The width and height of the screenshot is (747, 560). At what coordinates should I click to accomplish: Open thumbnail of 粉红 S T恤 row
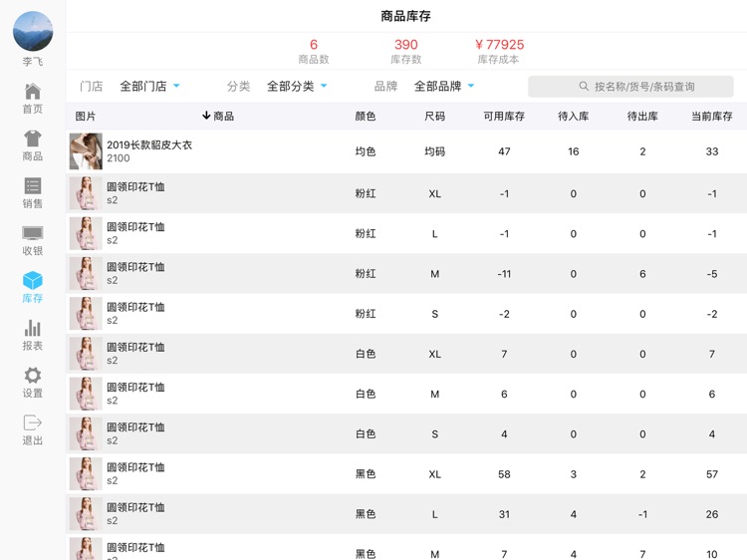(86, 314)
